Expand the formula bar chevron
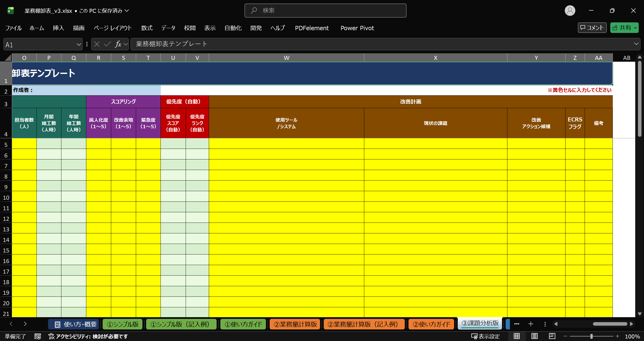This screenshot has height=341, width=644. click(x=636, y=44)
